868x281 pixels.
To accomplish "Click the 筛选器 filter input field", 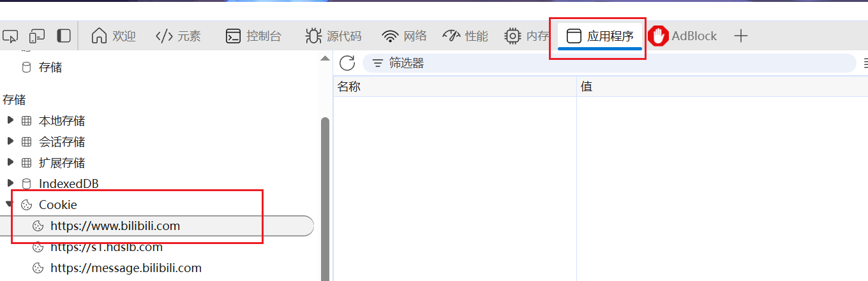I will click(609, 63).
